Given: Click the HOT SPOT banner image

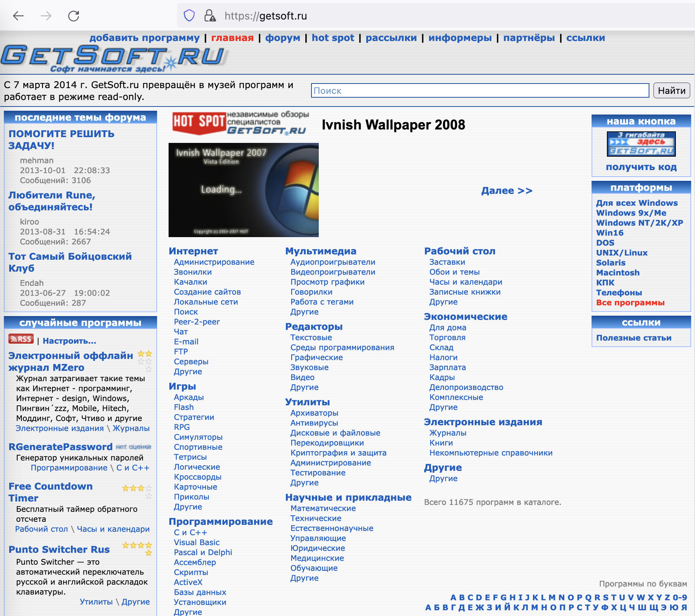Looking at the screenshot, I should pos(241,123).
